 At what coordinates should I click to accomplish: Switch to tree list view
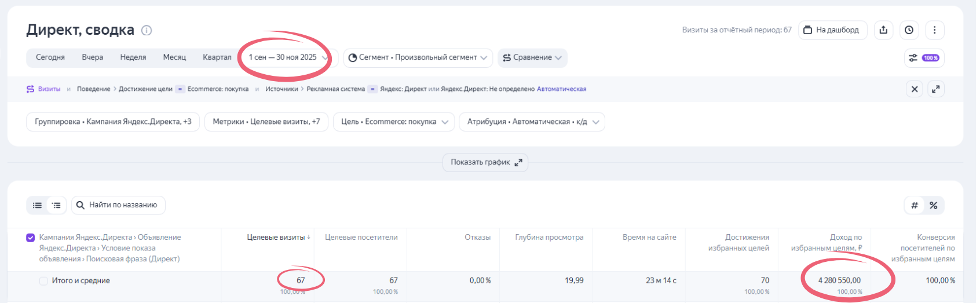click(x=56, y=205)
